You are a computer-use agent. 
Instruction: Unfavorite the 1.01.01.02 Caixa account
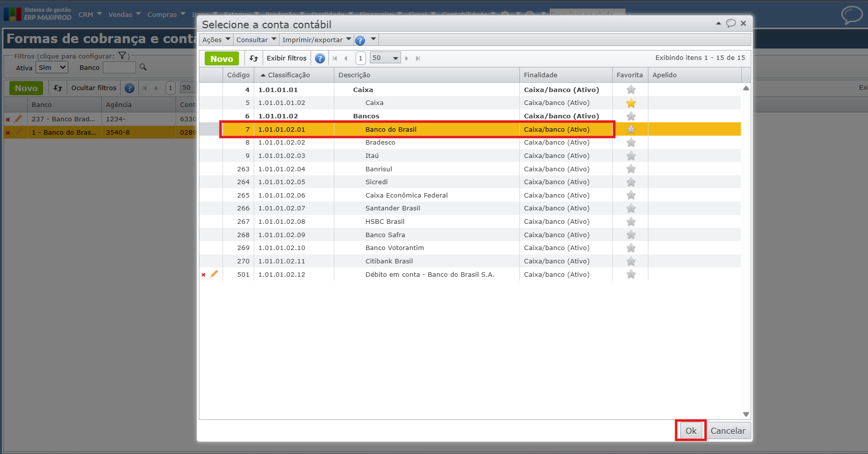(631, 103)
